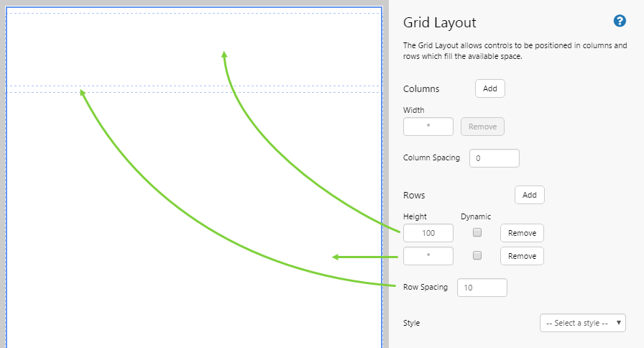Click the Columns section heading
Screen dimensions: 644x348
tap(421, 88)
